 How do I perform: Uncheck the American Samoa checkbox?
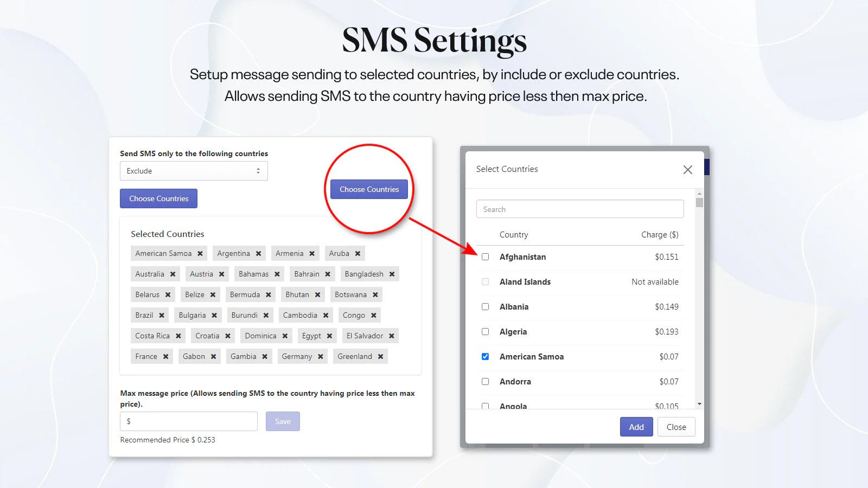click(x=485, y=357)
